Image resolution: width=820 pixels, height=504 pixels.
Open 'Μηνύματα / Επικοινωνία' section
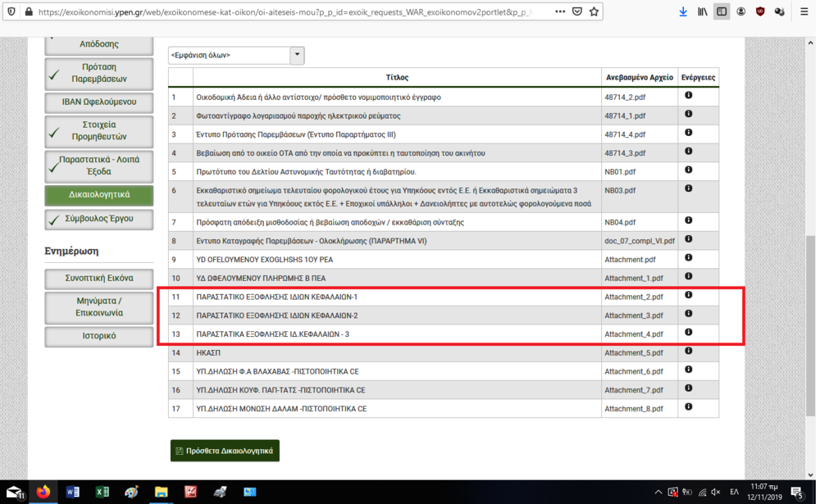coord(99,307)
